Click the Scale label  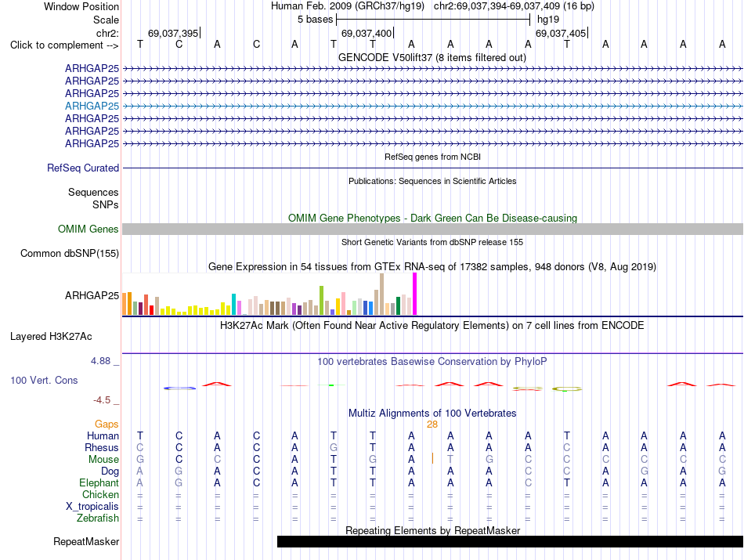(106, 20)
